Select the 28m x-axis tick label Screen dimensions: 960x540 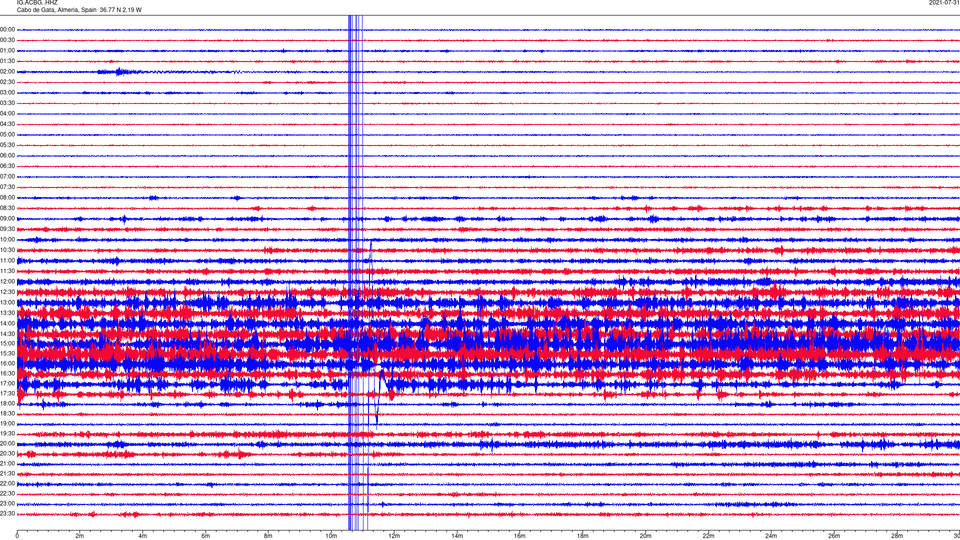pos(897,536)
